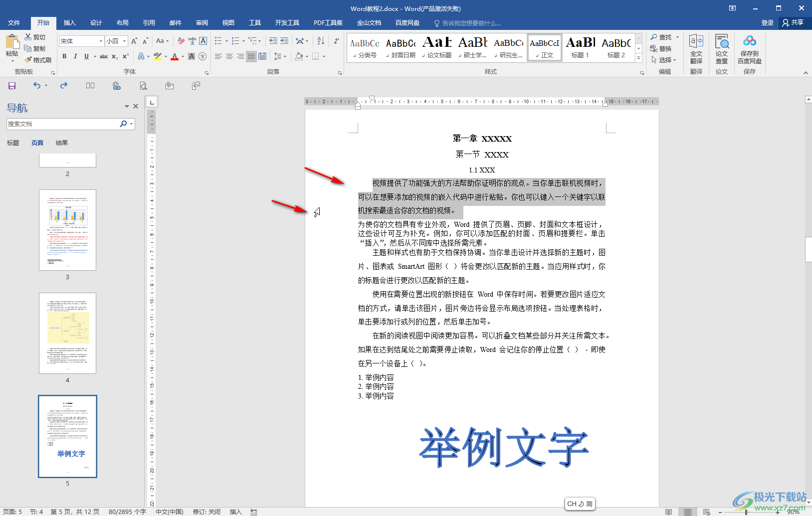Open the font size dropdown (小四)
The height and width of the screenshot is (516, 812).
click(x=125, y=41)
